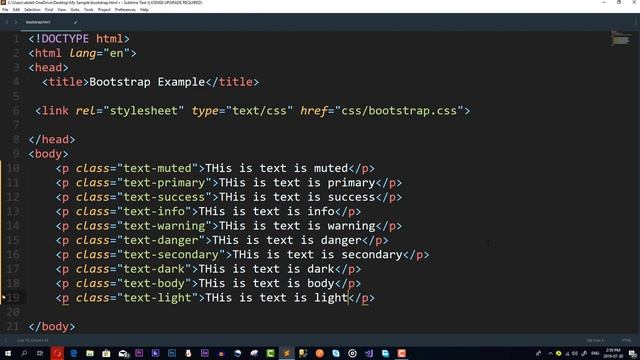The width and height of the screenshot is (640, 360).
Task: Open the Help menu
Action: (x=144, y=9)
